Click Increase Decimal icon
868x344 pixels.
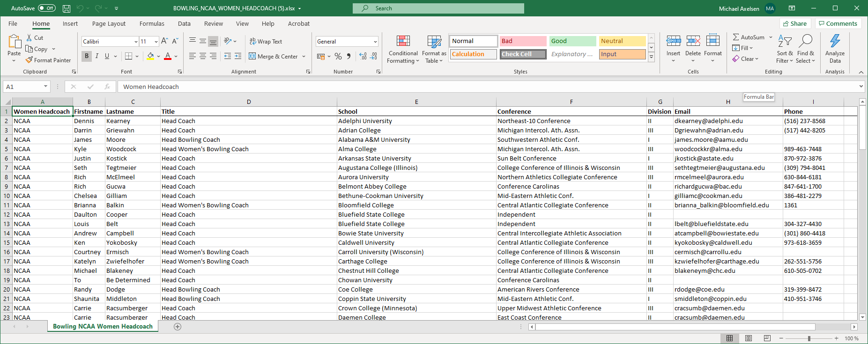coord(363,56)
